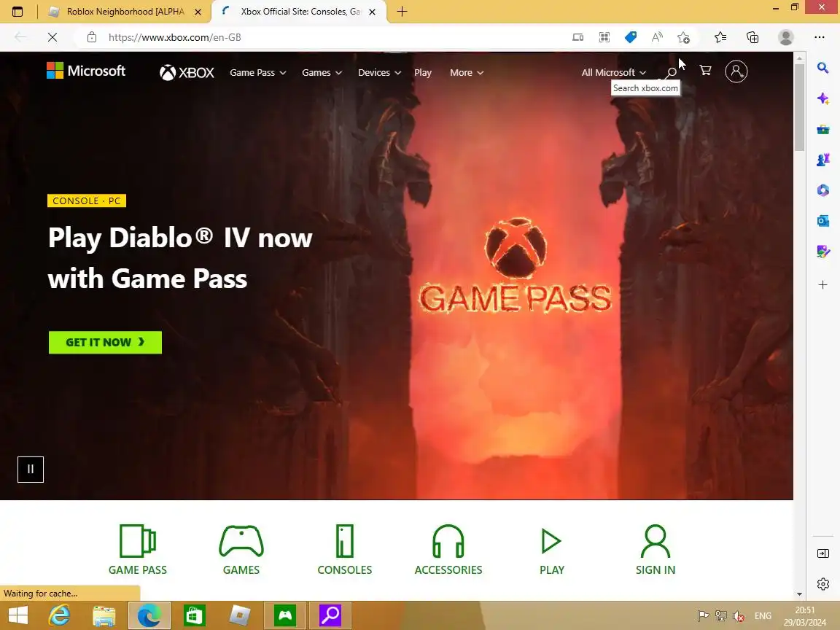Add a sidebar app with plus

point(822,284)
